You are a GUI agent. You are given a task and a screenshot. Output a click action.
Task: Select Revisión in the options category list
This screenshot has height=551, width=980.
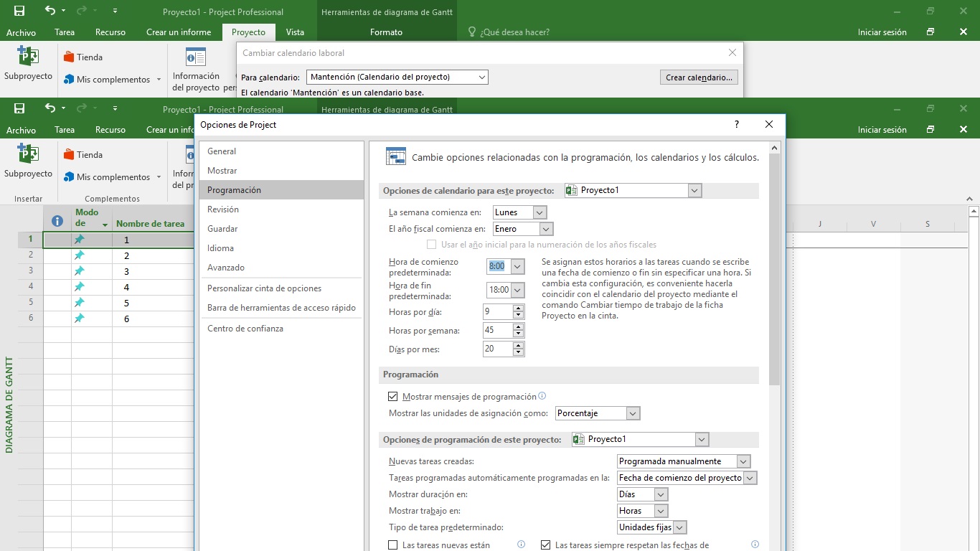pyautogui.click(x=281, y=209)
